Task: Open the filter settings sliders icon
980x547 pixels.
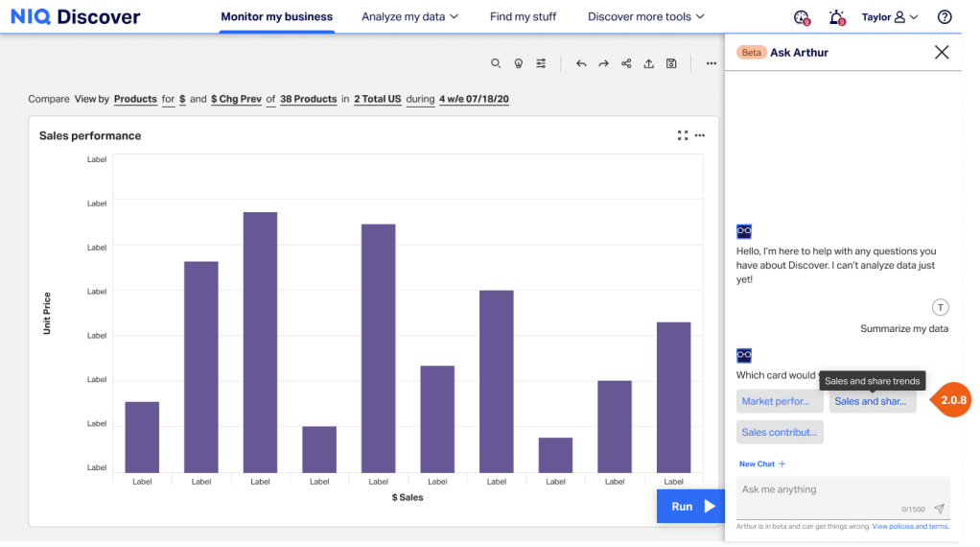Action: 541,63
